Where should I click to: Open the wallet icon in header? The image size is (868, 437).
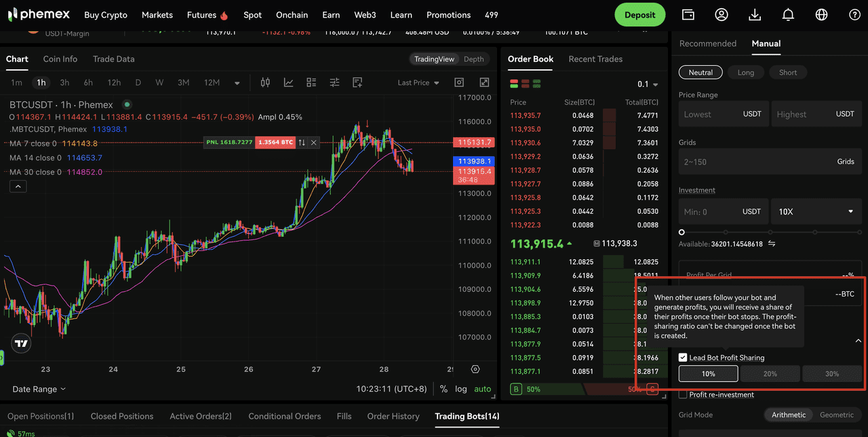point(688,15)
